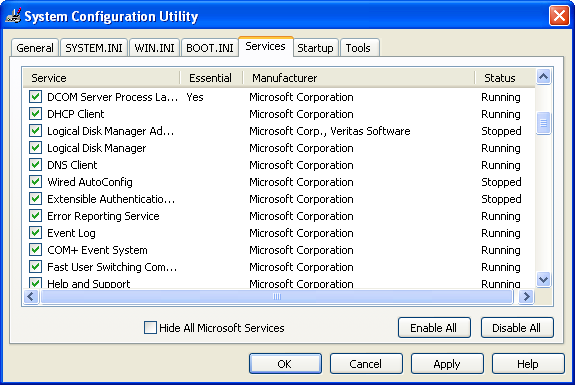
Task: Disable the Wired AutoConfig checkbox
Action: 35,182
